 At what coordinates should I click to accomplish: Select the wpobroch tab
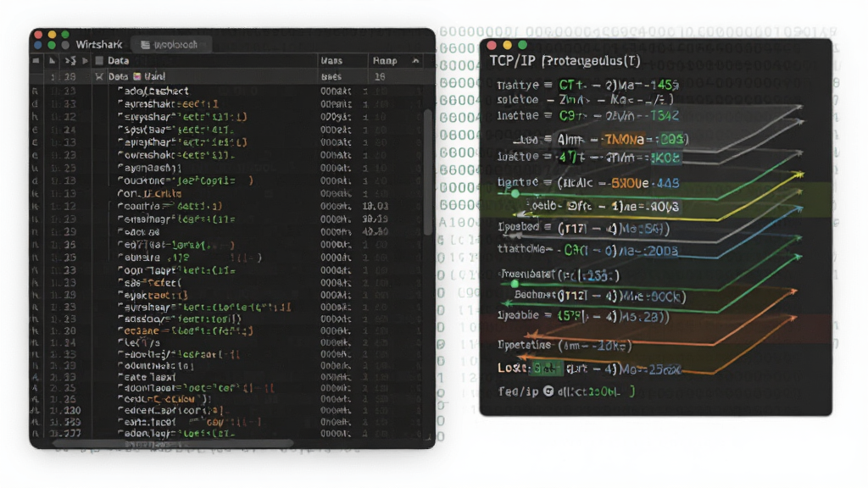170,44
